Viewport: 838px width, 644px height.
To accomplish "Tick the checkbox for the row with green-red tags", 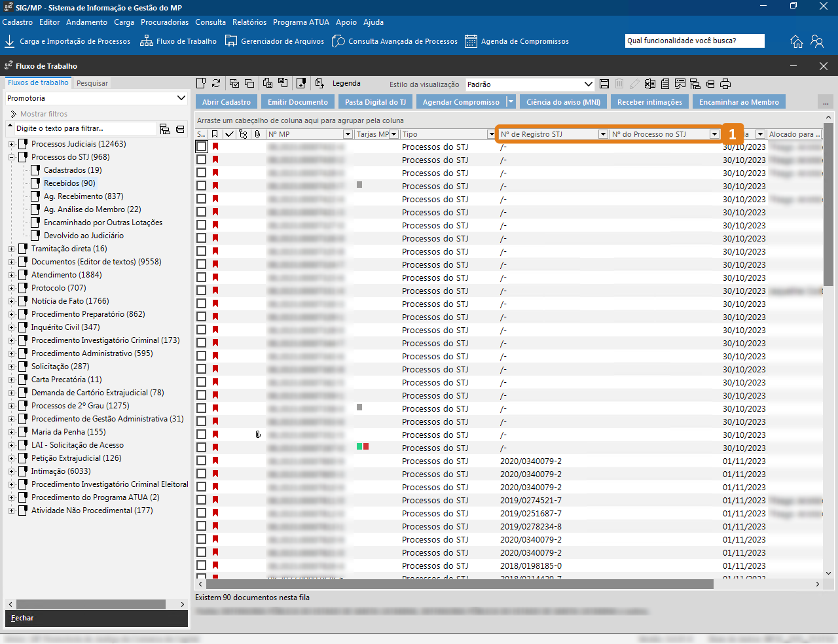I will click(x=202, y=448).
